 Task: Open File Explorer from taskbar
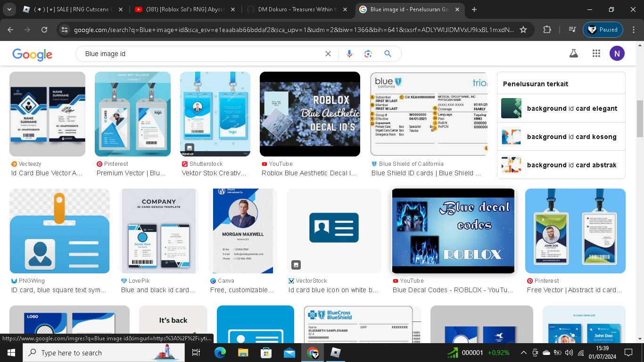tap(243, 353)
